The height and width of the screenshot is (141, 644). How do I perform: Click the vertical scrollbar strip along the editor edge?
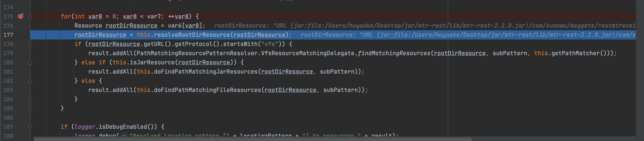640,70
